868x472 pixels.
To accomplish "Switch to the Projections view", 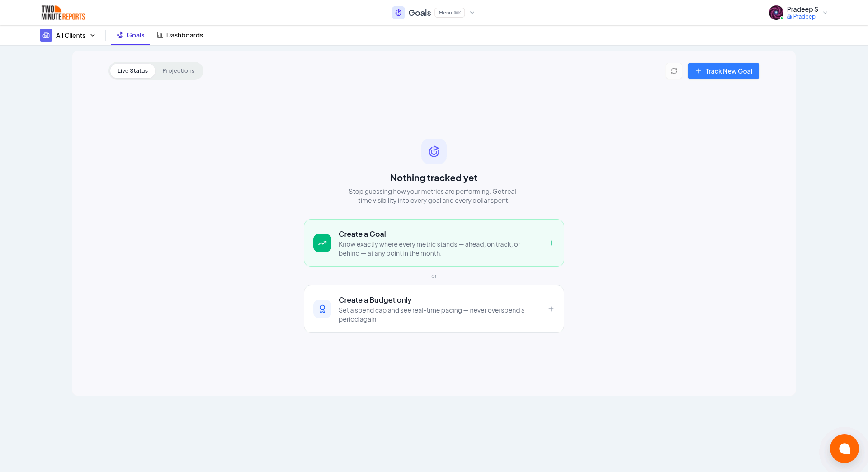I will 178,71.
